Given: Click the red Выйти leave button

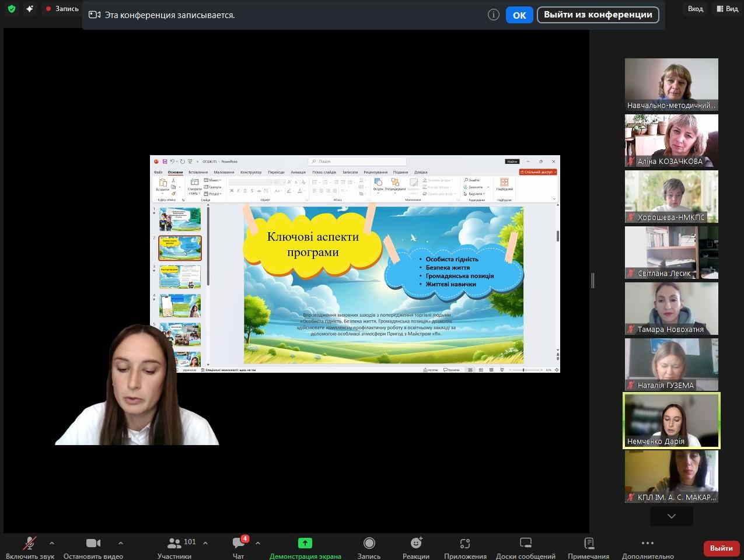Looking at the screenshot, I should click(721, 548).
